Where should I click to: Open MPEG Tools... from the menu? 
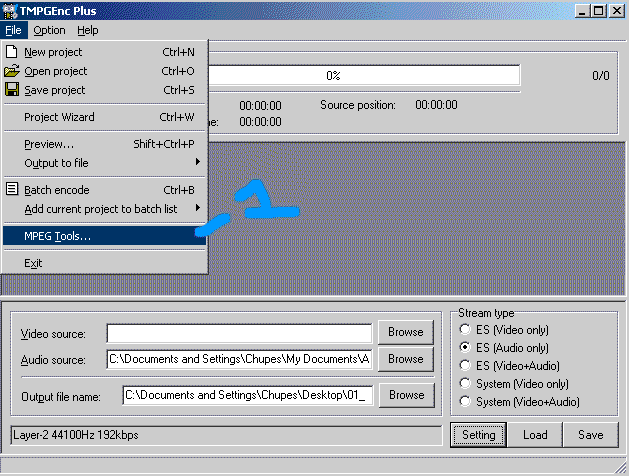104,236
